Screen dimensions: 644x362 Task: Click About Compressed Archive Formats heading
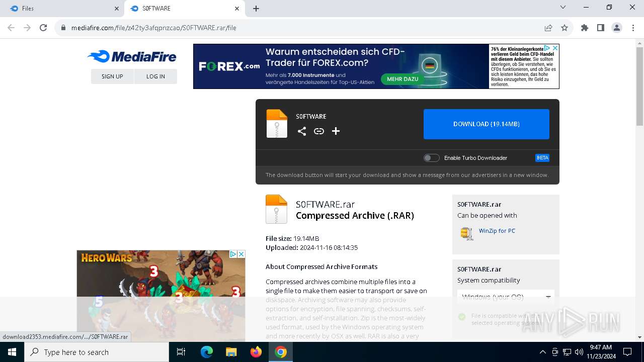321,266
